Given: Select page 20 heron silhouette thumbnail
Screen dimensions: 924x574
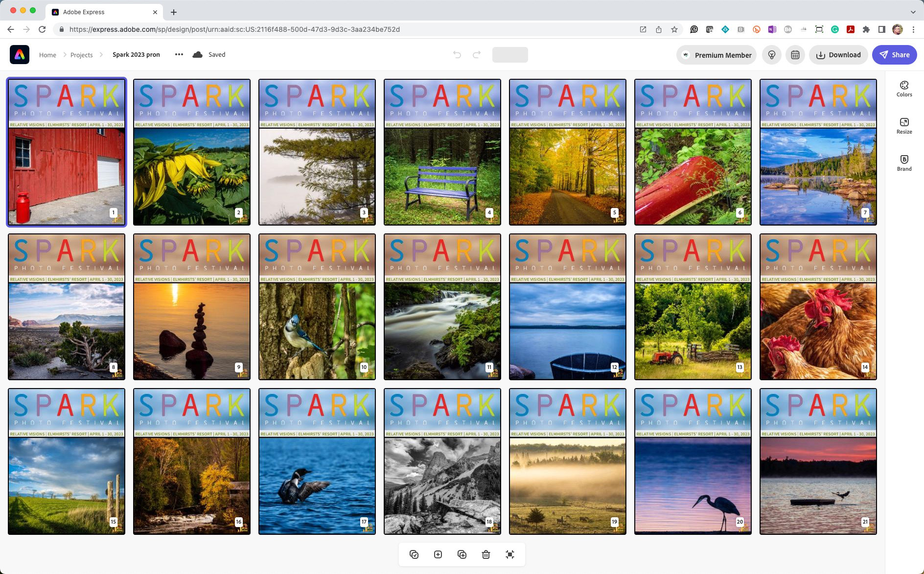Looking at the screenshot, I should coord(693,461).
